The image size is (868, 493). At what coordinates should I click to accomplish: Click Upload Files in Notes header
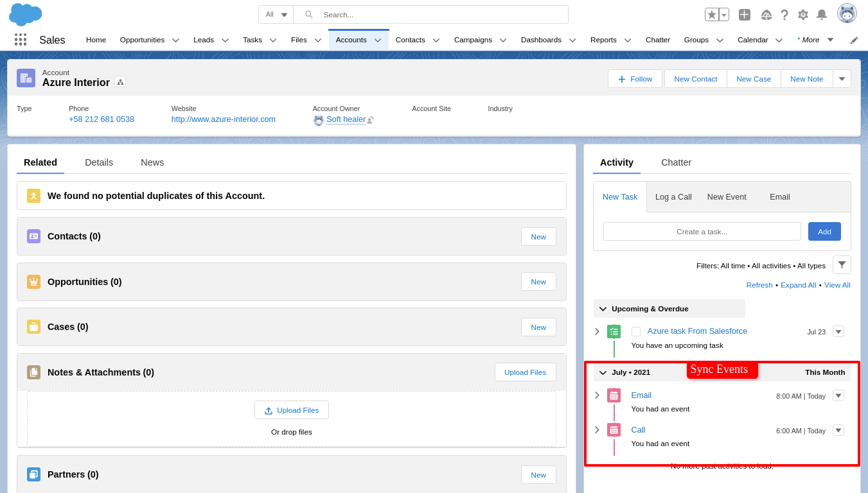[526, 372]
